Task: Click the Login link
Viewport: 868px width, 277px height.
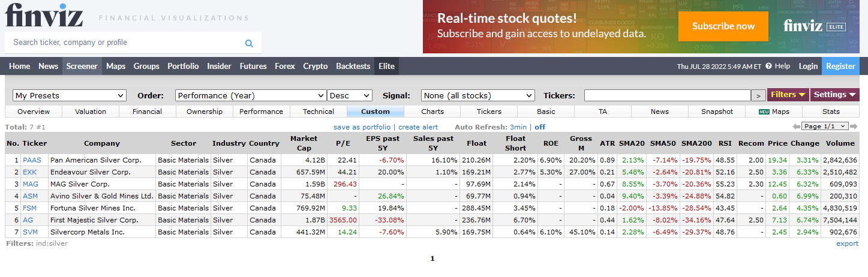Action: [x=808, y=66]
